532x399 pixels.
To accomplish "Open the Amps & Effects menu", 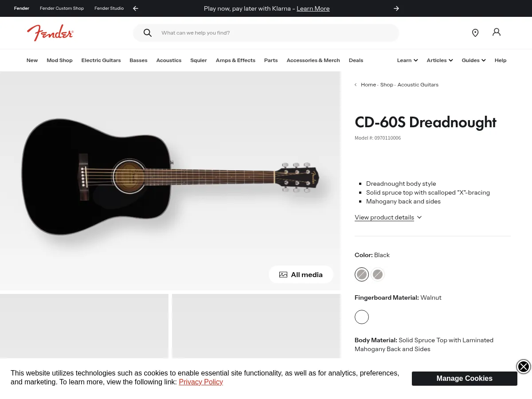I will click(235, 60).
